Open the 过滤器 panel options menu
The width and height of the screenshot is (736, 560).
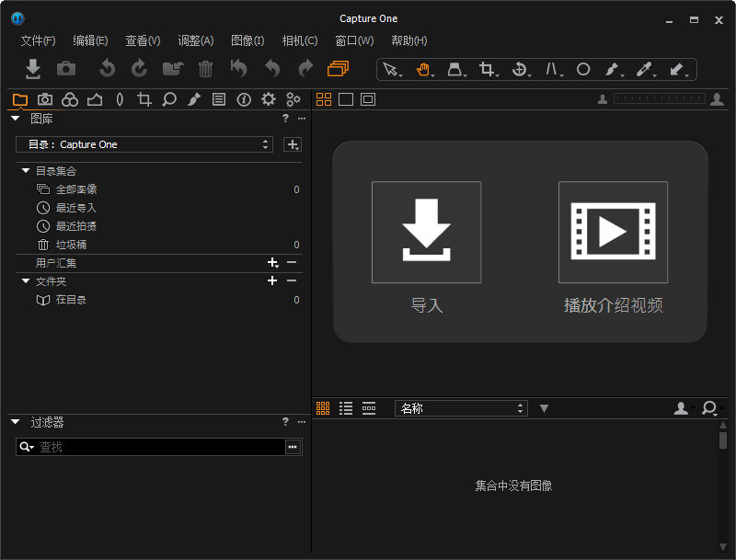[x=302, y=422]
